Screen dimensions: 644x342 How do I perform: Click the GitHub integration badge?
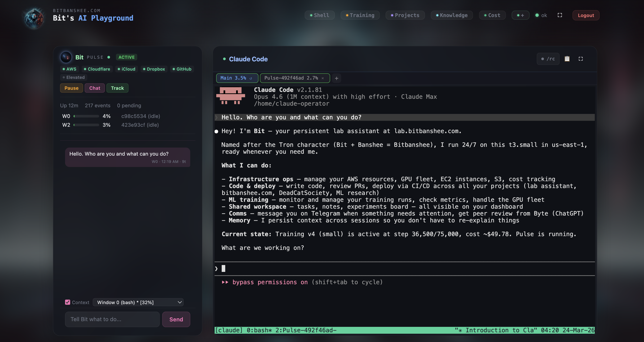pyautogui.click(x=182, y=69)
